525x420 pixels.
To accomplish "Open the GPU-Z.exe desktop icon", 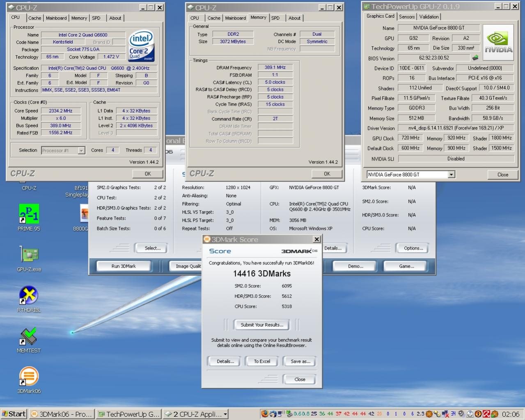I will coord(29,255).
